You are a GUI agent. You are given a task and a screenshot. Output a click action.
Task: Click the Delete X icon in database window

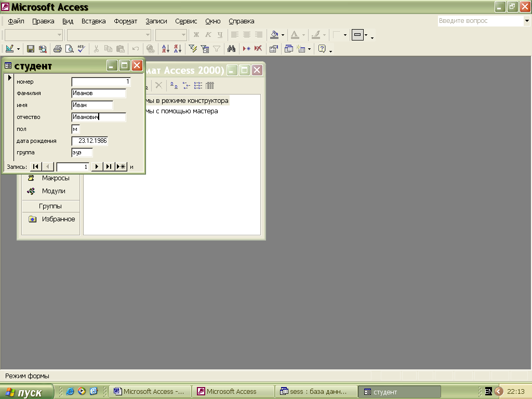(158, 85)
